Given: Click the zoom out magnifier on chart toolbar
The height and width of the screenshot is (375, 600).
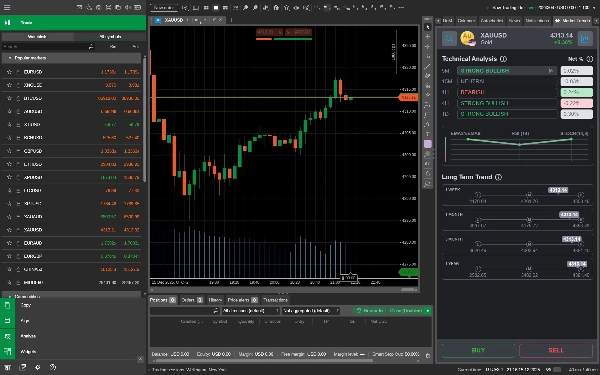Looking at the screenshot, I should coord(255,7).
